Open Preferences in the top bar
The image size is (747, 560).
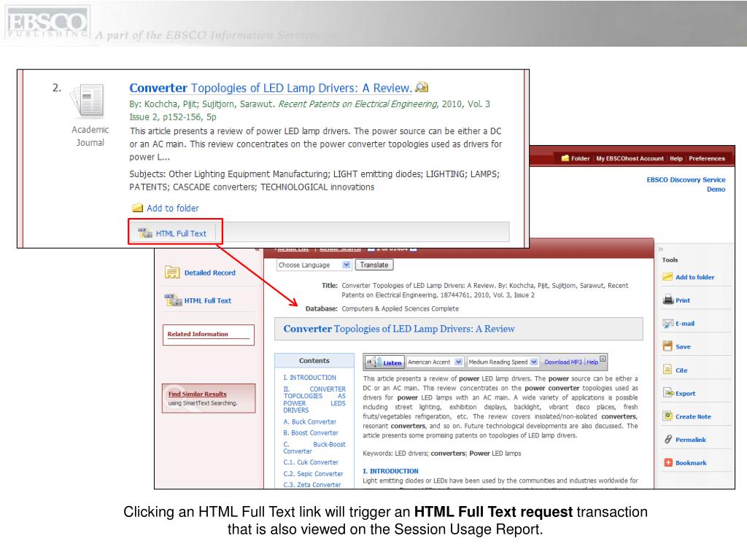point(706,158)
